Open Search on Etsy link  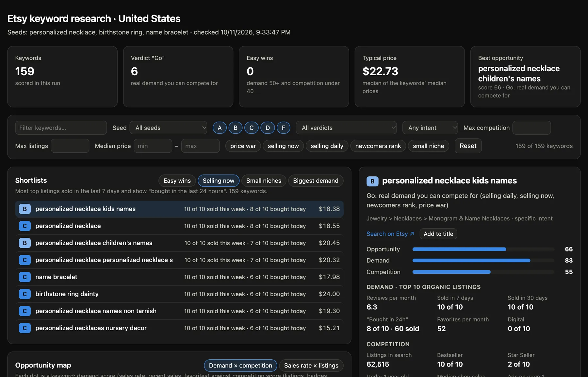pos(390,234)
